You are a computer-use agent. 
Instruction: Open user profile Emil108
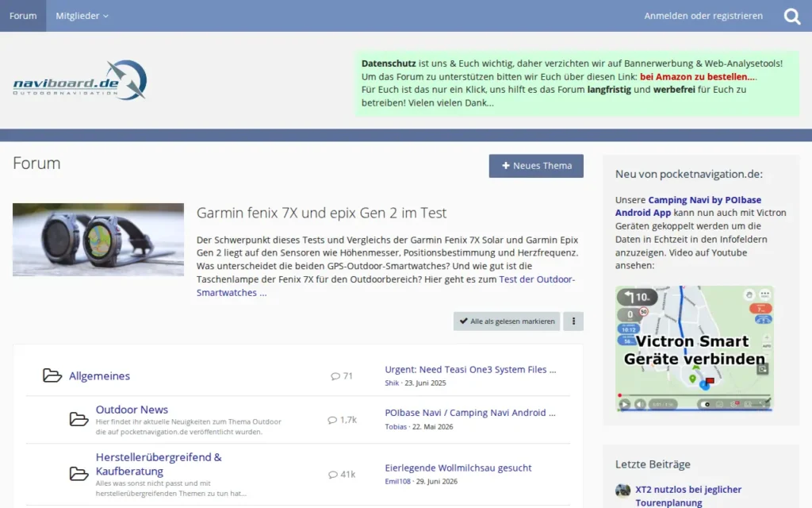pos(397,481)
